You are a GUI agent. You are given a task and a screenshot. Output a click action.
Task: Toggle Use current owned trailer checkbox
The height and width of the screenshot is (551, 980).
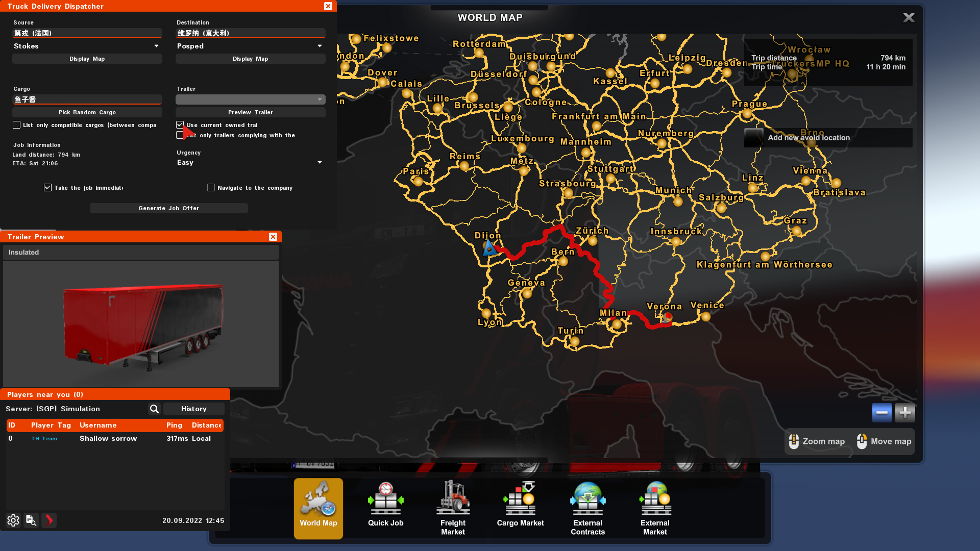click(180, 125)
